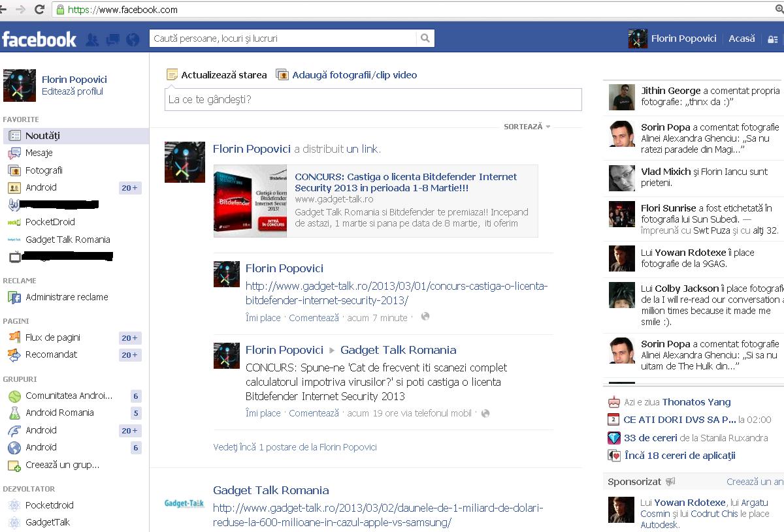
Task: Click the Noutăți news feed icon
Action: coord(14,136)
